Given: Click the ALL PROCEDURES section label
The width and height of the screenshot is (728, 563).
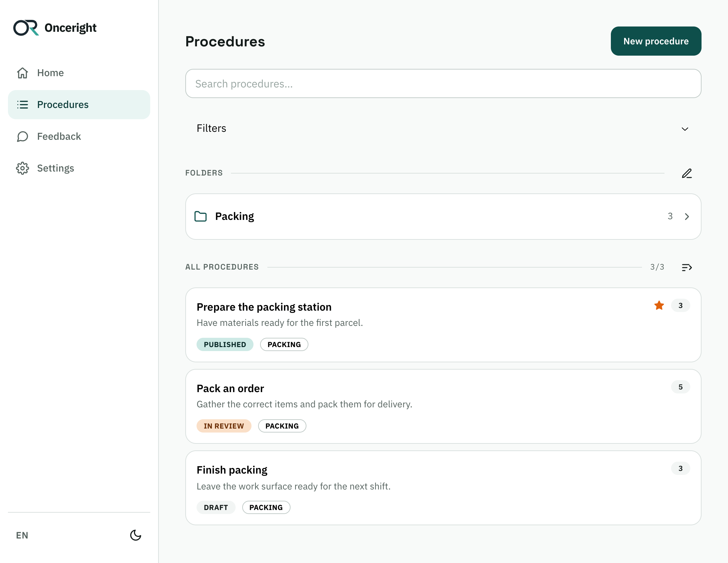Looking at the screenshot, I should point(222,267).
